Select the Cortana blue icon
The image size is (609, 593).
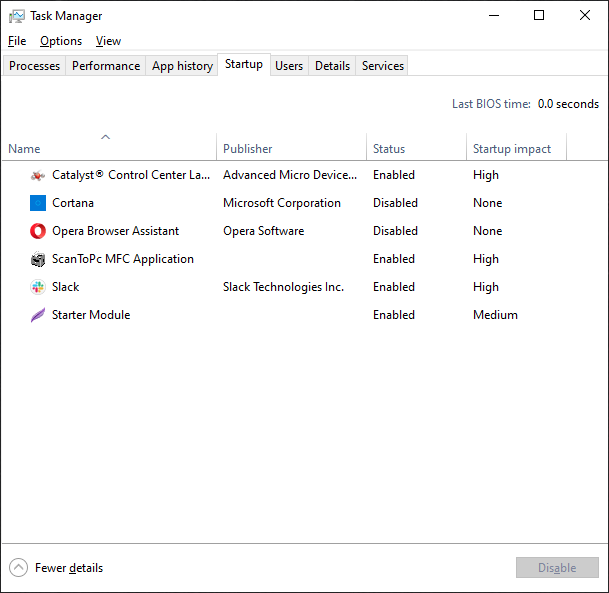pos(38,203)
